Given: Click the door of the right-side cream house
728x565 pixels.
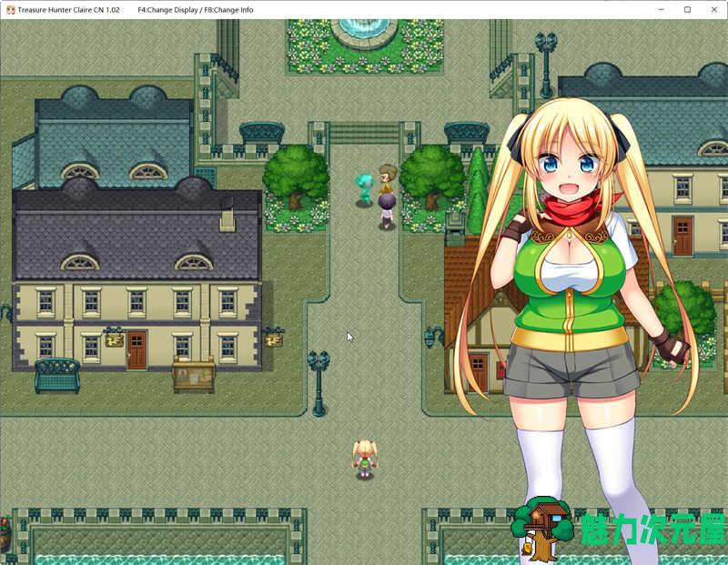Looking at the screenshot, I should tap(682, 237).
